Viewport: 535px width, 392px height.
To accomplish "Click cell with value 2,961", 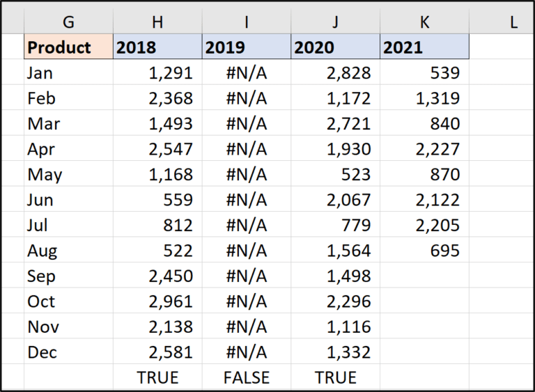I will point(157,301).
